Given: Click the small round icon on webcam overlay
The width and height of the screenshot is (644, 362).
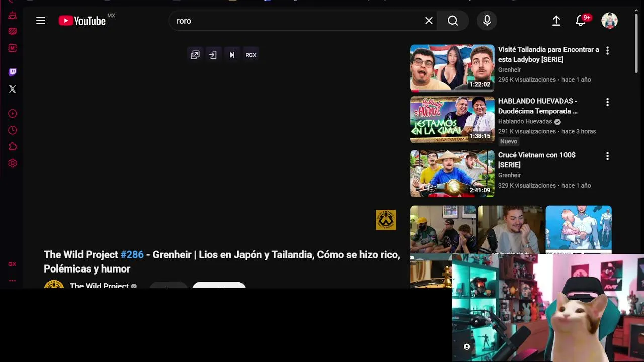Looking at the screenshot, I should click(x=467, y=347).
